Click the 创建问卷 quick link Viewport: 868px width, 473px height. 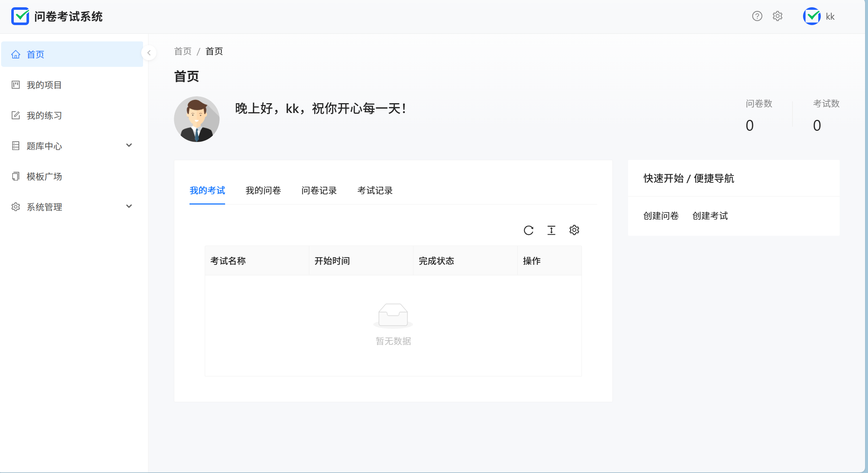661,216
